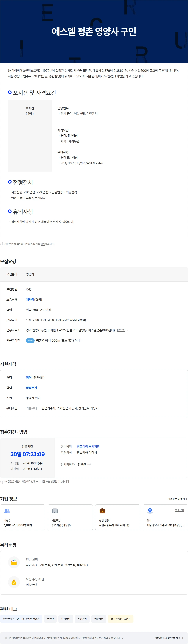
Task: Click the 경력 (5년이상) requirement text
Action: click(35, 377)
